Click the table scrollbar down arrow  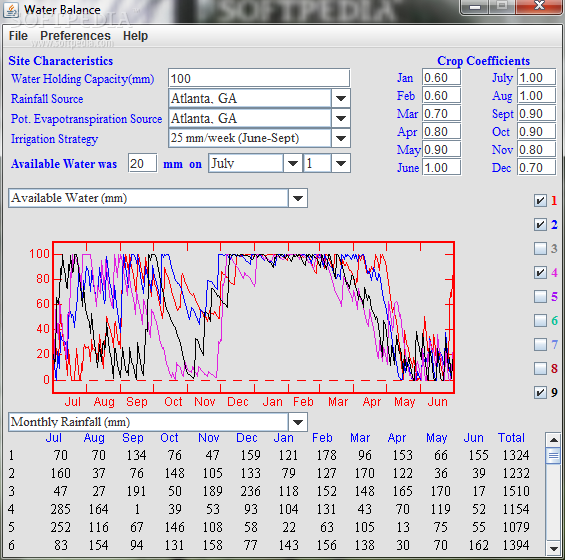(553, 548)
